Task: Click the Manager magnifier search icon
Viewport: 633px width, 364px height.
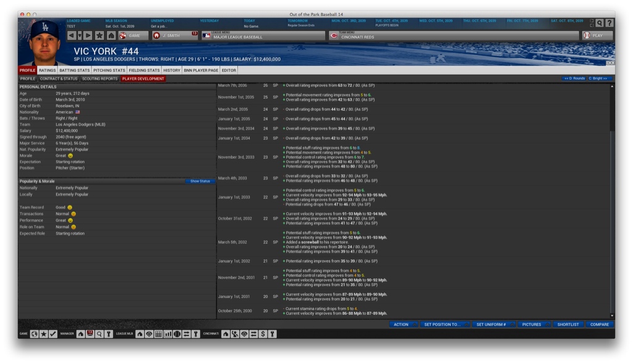Action: coord(99,334)
